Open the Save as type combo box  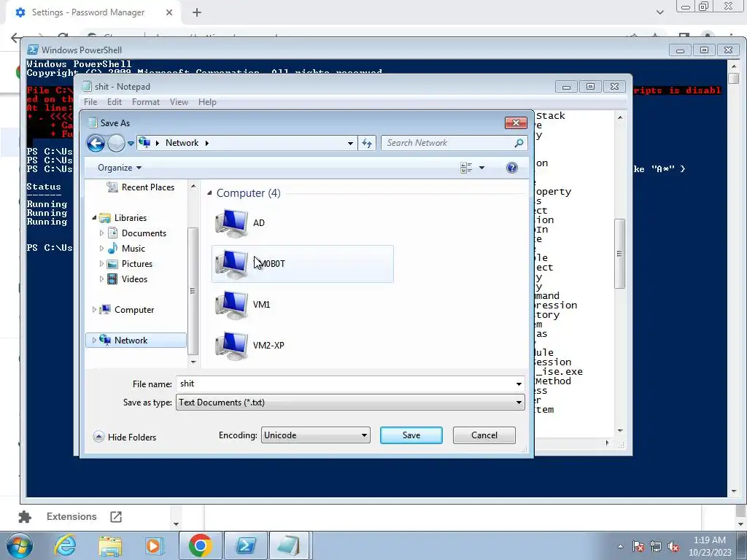tap(350, 402)
